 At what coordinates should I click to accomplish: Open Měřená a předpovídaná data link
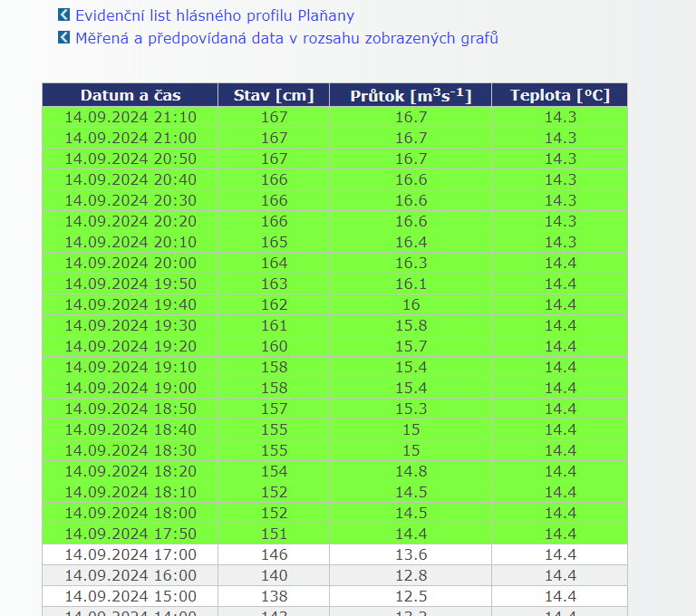coord(286,39)
